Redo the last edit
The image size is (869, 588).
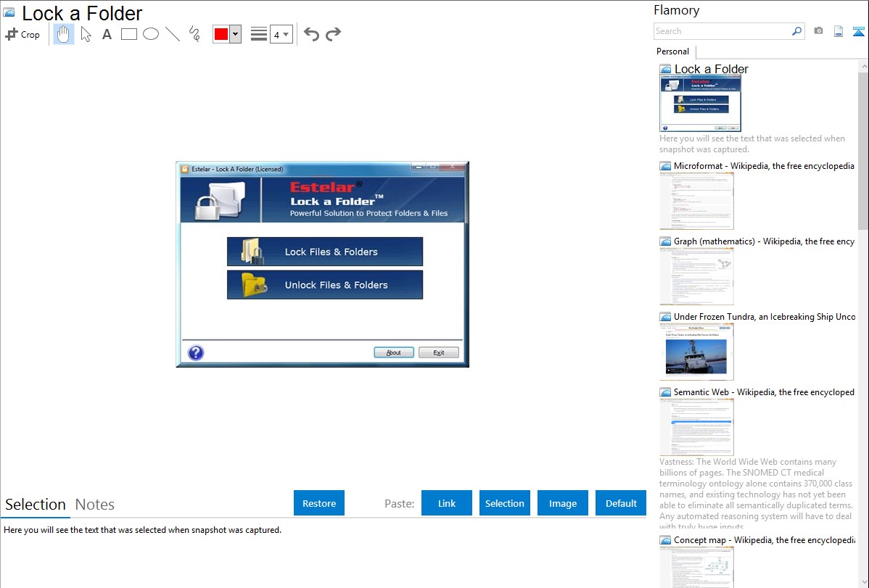click(x=333, y=34)
